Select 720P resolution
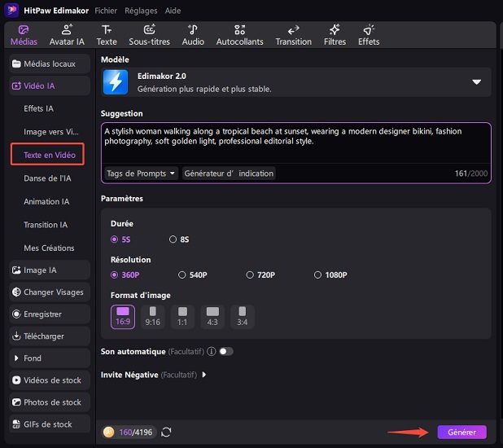 260,275
